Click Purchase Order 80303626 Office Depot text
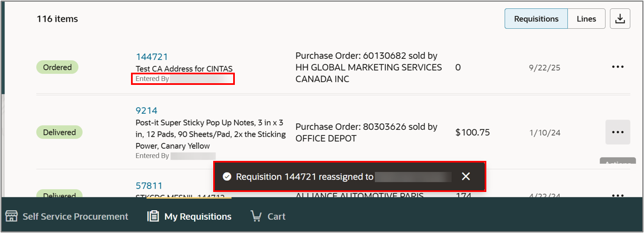This screenshot has width=644, height=233. click(366, 133)
